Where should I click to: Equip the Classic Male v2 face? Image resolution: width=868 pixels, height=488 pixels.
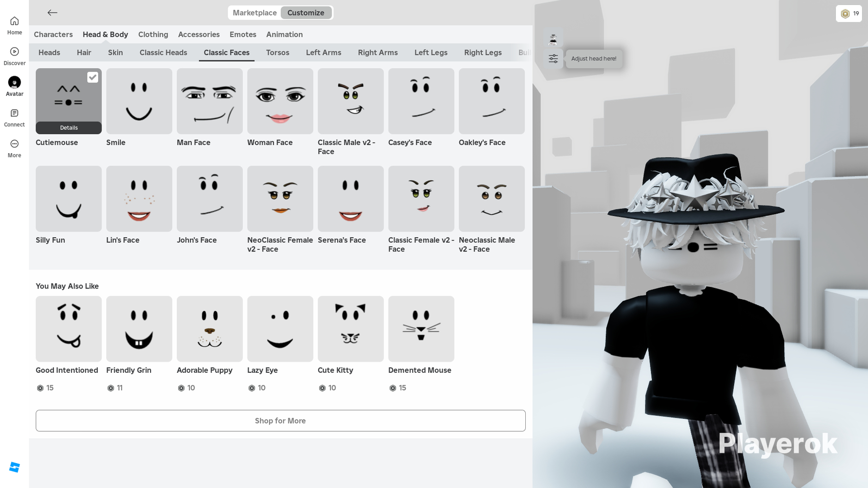click(351, 101)
